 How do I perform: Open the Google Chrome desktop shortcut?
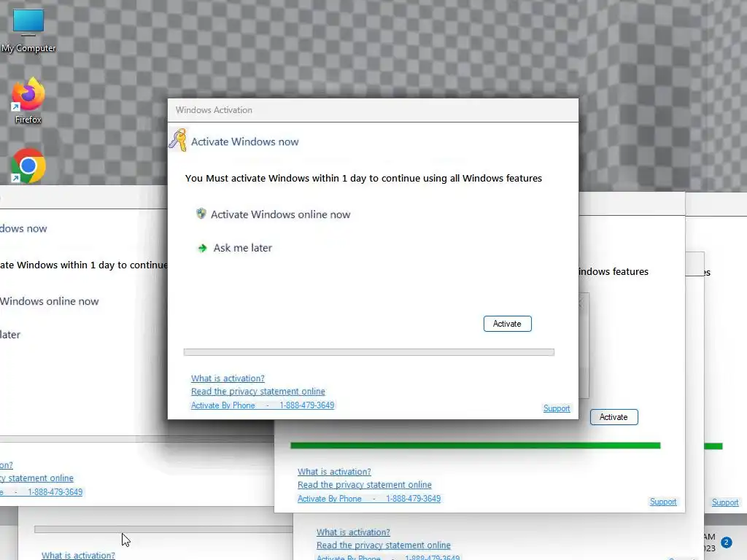[28, 166]
